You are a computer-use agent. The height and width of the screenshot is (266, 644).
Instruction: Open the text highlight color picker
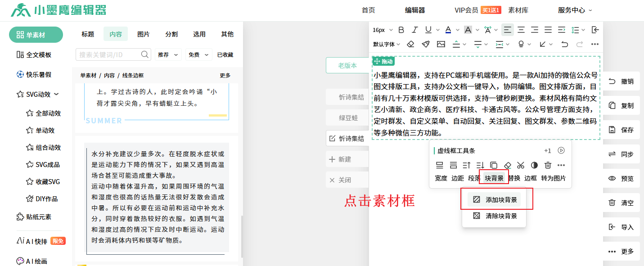[468, 30]
